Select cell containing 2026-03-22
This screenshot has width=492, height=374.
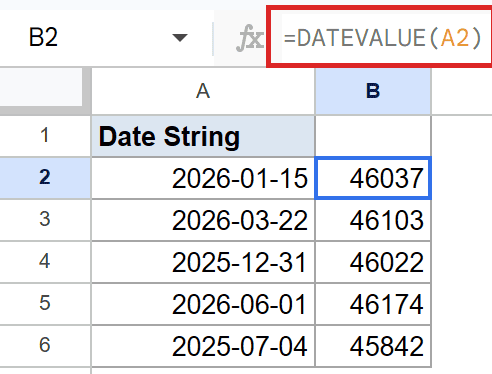pos(203,220)
